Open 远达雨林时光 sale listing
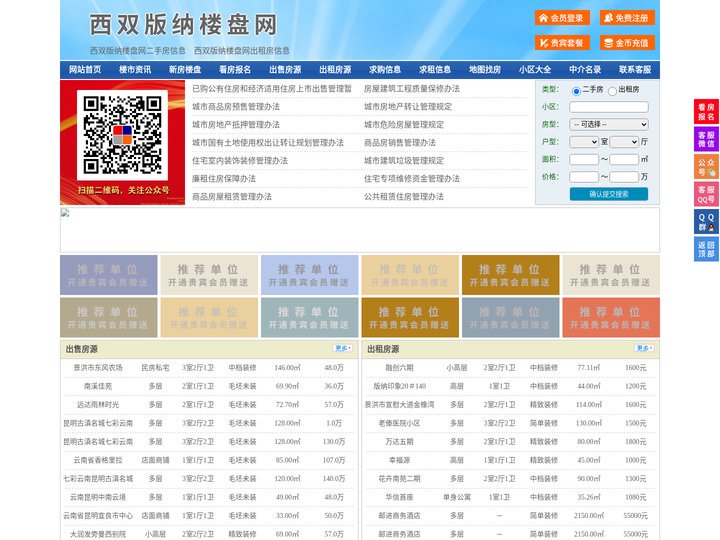This screenshot has width=720, height=540. click(x=98, y=405)
